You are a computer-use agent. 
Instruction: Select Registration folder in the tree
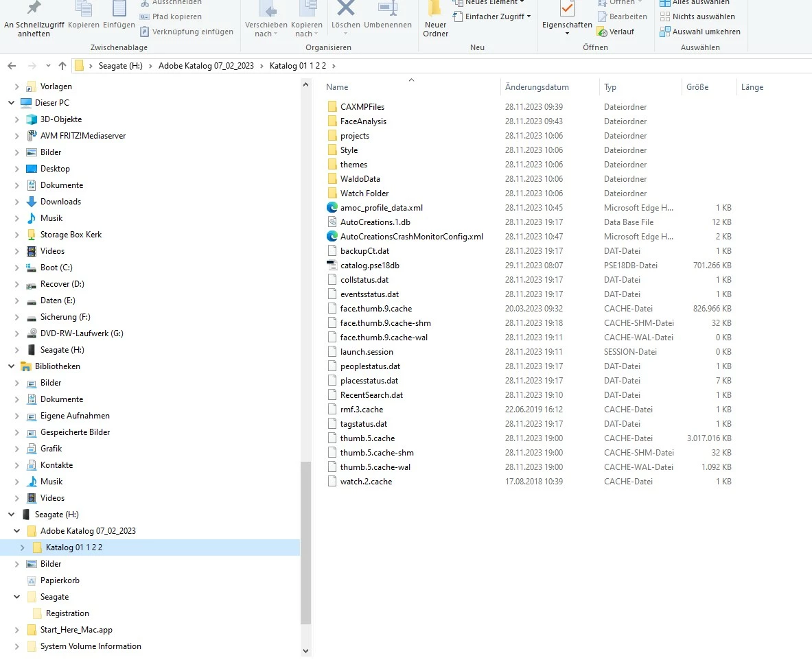tap(67, 613)
